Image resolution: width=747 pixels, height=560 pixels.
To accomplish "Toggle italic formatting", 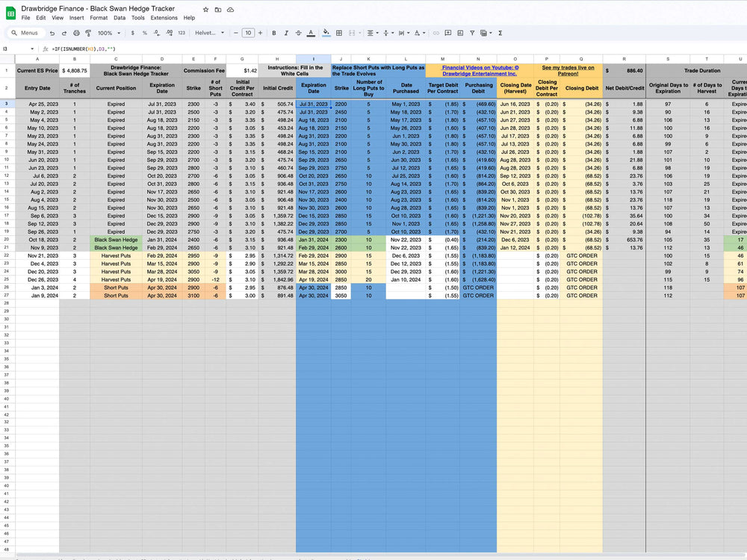I will click(286, 34).
